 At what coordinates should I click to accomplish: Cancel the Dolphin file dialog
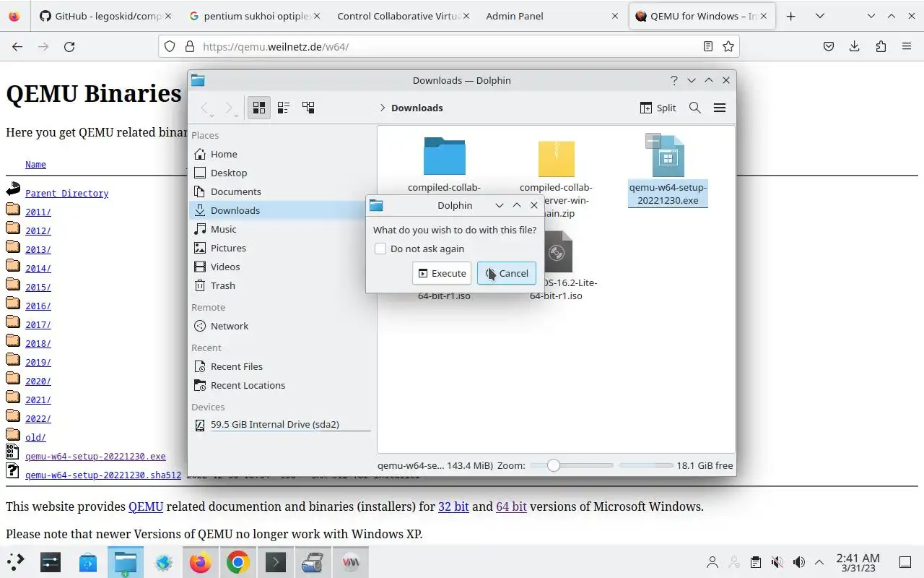[x=506, y=273]
